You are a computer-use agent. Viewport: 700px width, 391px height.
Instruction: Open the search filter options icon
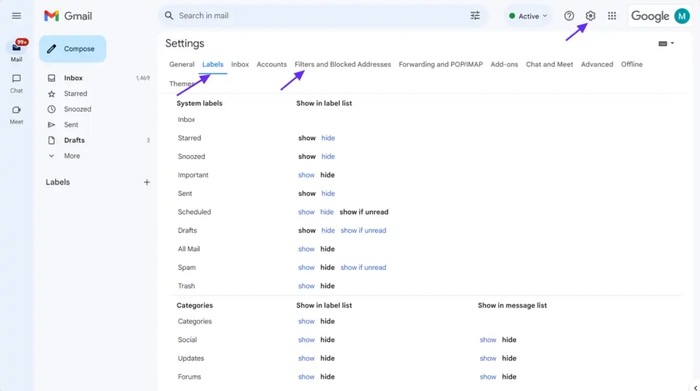click(475, 16)
